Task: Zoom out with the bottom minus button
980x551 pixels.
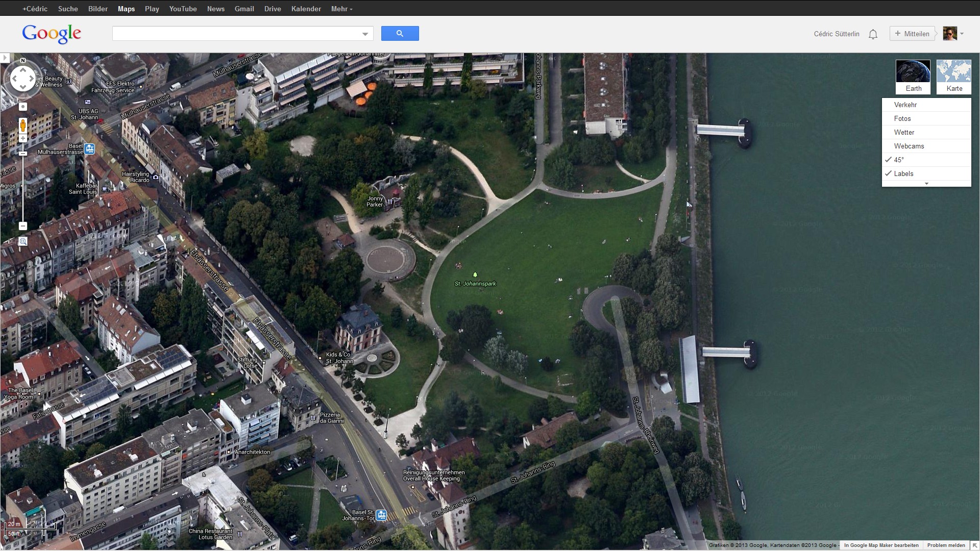Action: point(22,226)
